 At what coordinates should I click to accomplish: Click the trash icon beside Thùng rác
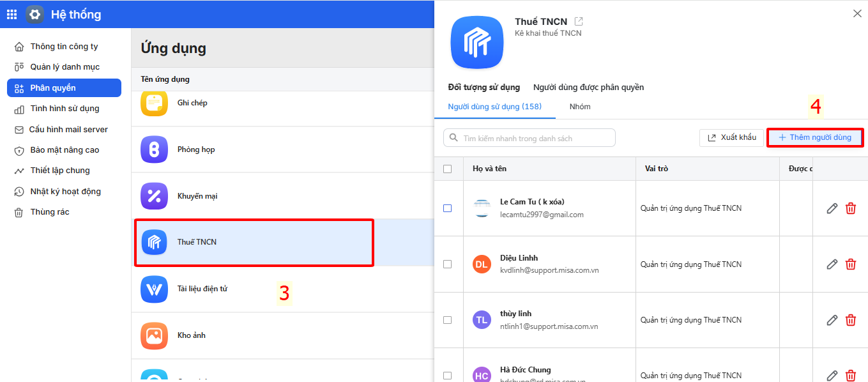[19, 212]
